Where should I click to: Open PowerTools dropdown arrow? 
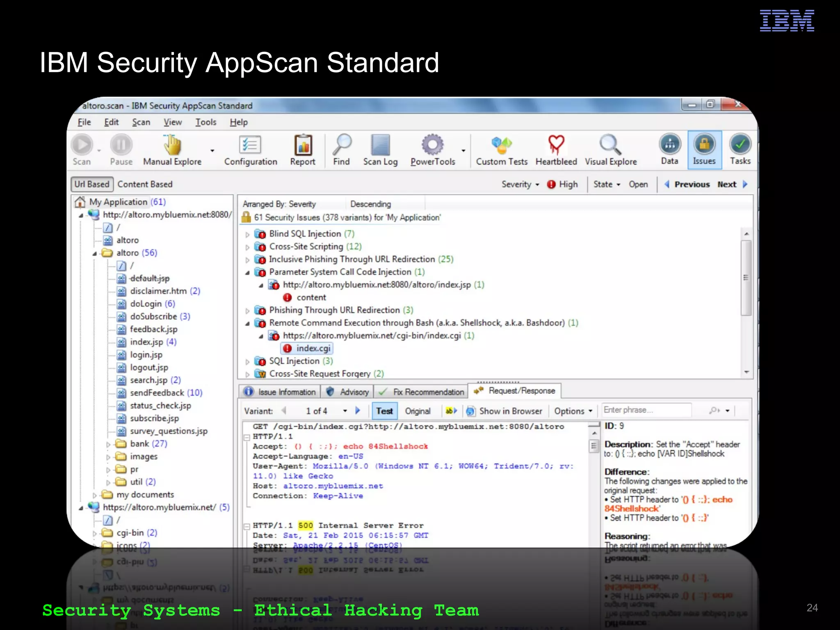tap(463, 151)
